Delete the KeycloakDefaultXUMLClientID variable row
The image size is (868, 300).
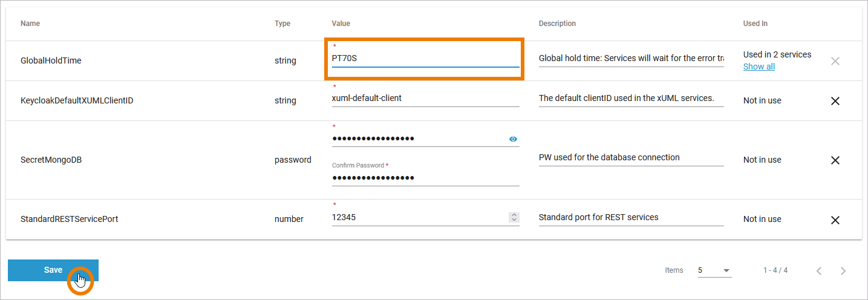point(835,101)
